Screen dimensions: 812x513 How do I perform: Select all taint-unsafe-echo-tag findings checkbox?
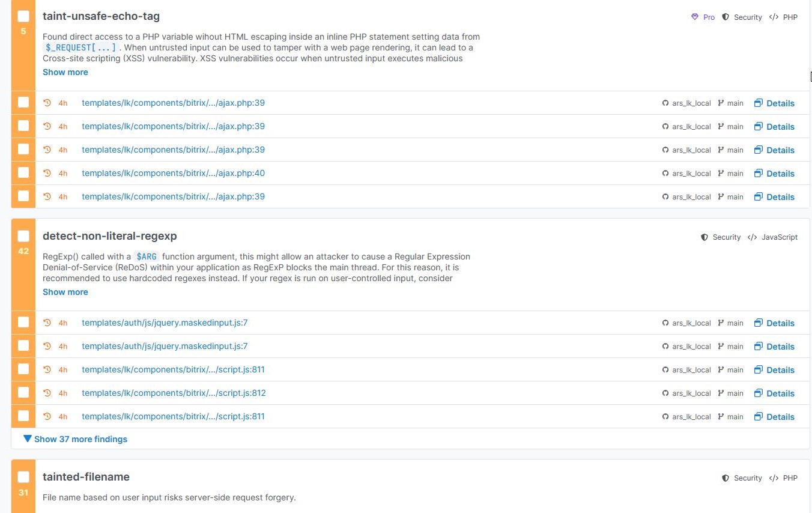(23, 16)
